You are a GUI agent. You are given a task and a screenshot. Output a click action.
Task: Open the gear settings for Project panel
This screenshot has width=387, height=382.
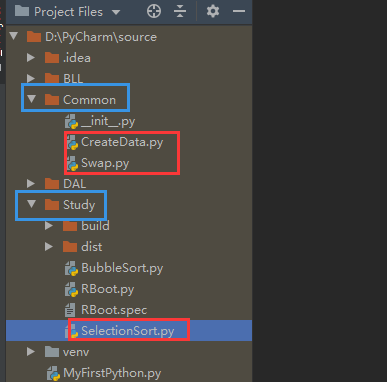pyautogui.click(x=213, y=11)
